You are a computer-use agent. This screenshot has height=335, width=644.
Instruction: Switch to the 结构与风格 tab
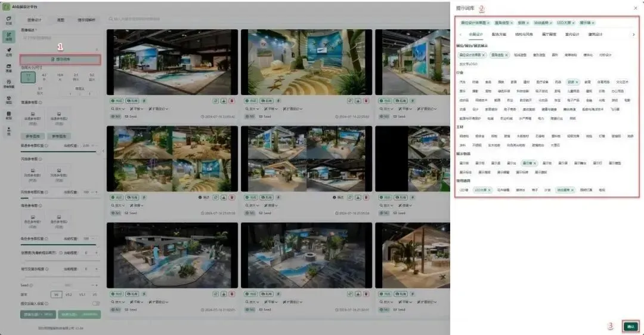[524, 35]
